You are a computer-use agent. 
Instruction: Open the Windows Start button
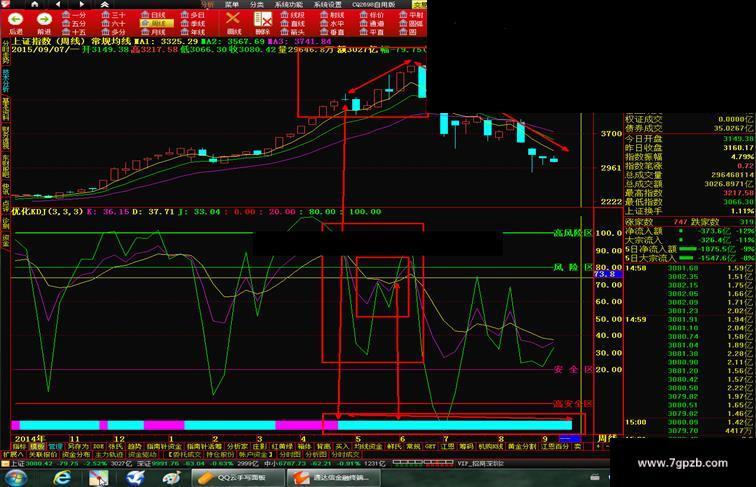[x=15, y=478]
